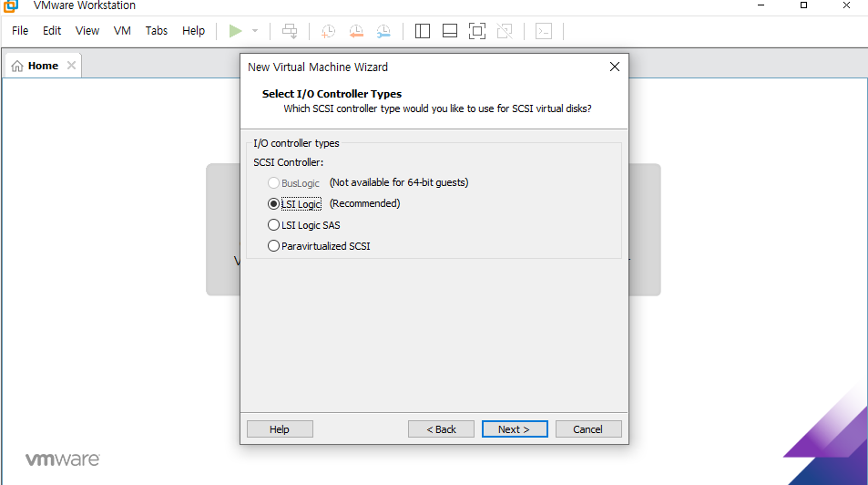The image size is (868, 485).
Task: Open the VM menu
Action: (122, 30)
